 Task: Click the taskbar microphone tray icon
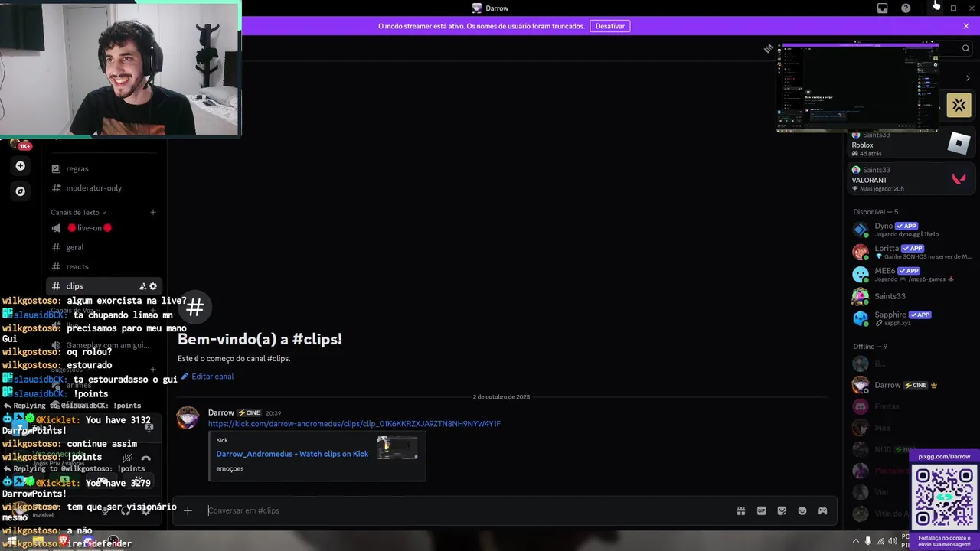point(867,541)
